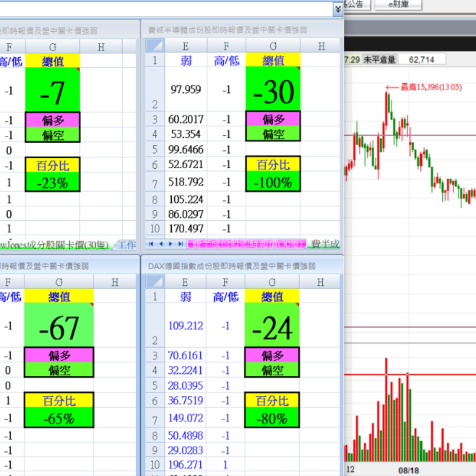Select row 3 header in the DAX pane
476x476 pixels.
[155, 356]
